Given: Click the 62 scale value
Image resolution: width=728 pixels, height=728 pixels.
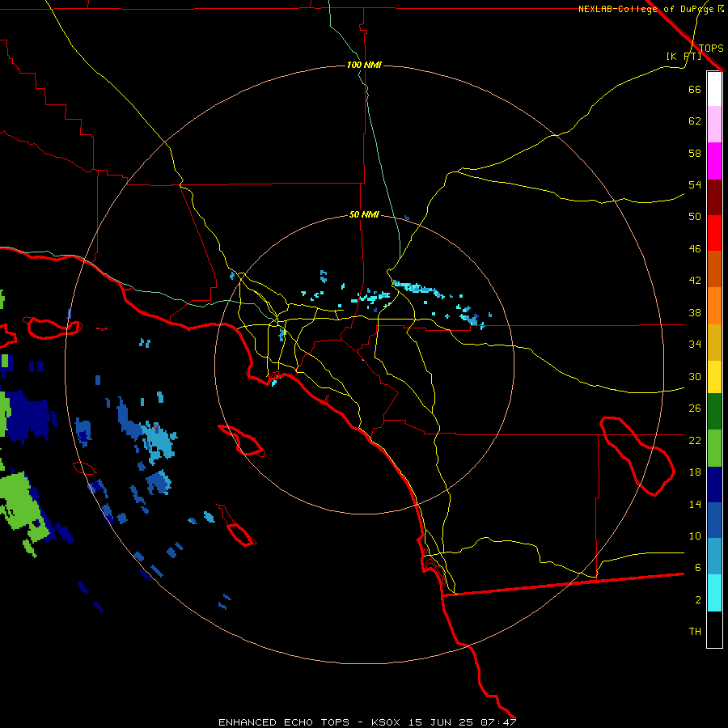Looking at the screenshot, I should 695,121.
